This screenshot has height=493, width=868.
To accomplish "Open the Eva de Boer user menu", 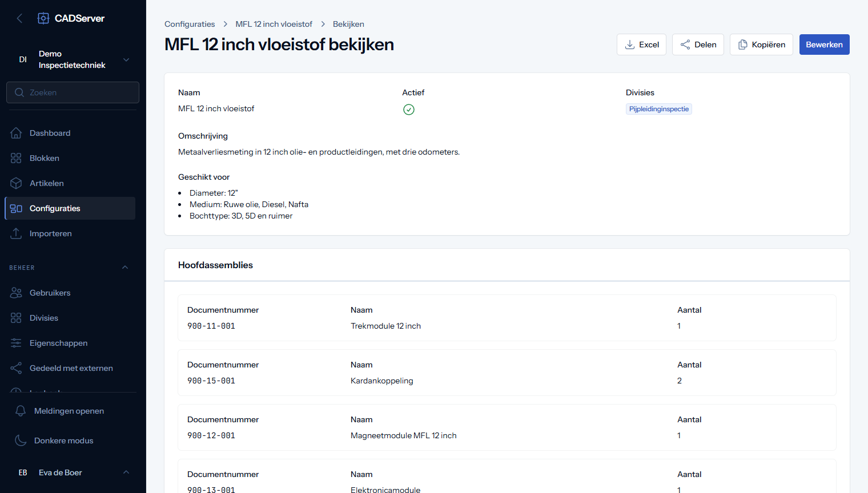I will click(73, 472).
